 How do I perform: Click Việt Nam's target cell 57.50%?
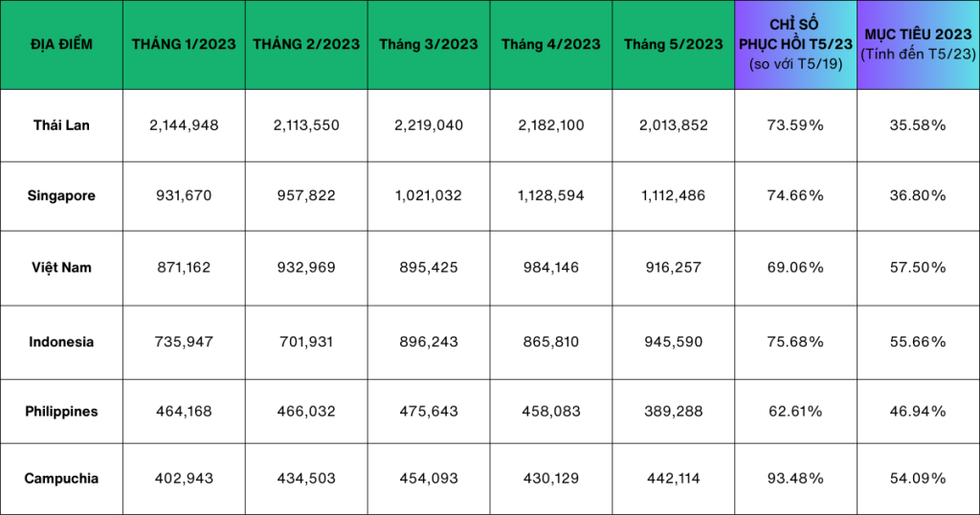(x=918, y=268)
